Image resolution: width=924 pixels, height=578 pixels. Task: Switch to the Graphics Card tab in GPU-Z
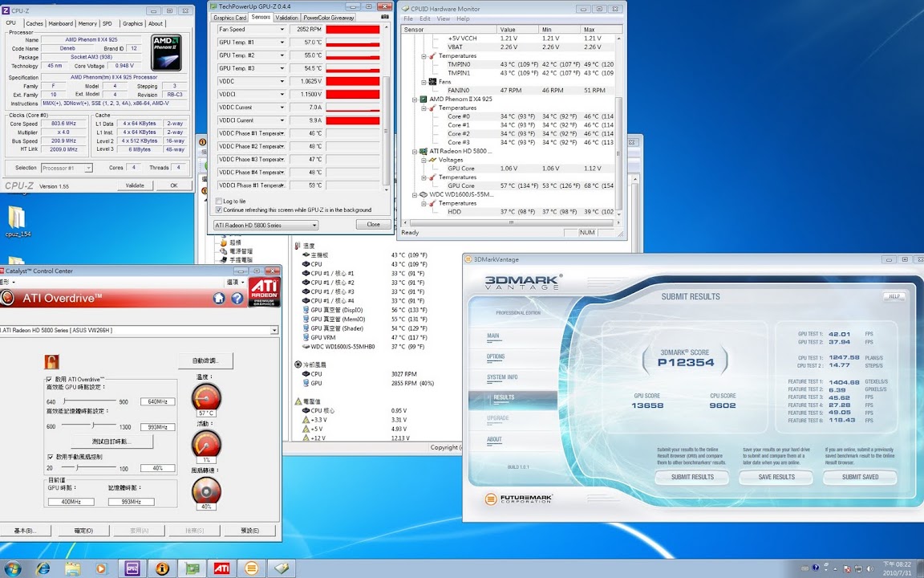tap(230, 18)
